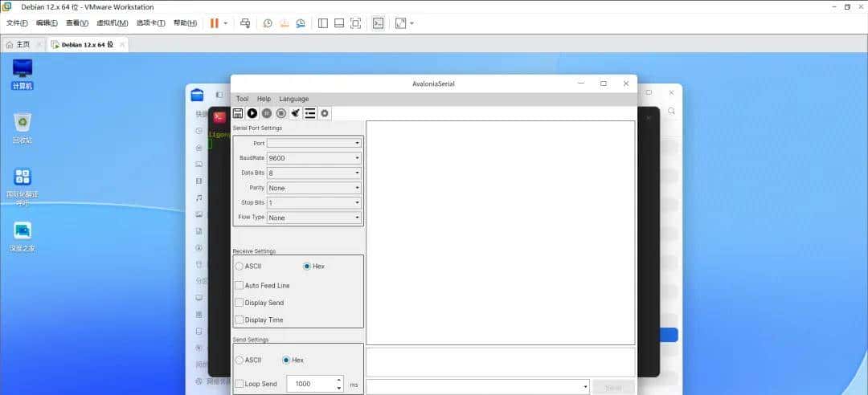Screen dimensions: 868x395
Task: Enable the Auto Feed Line checkbox
Action: click(262, 286)
